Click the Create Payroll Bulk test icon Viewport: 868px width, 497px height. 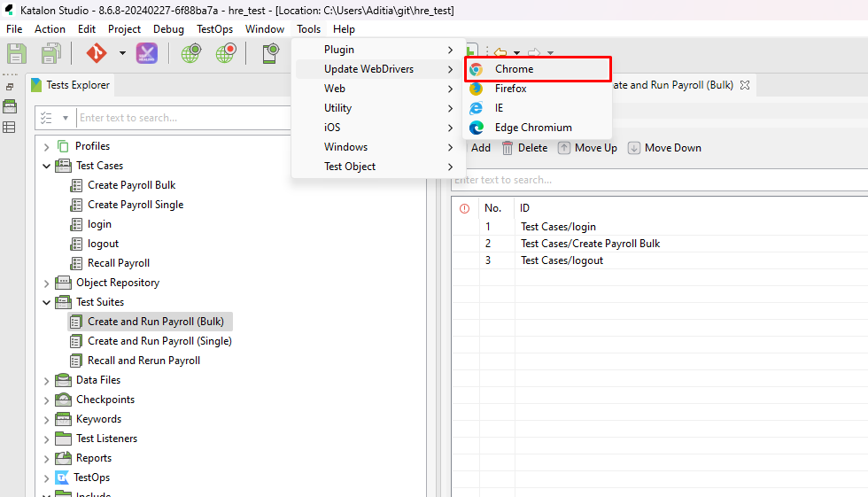pyautogui.click(x=76, y=185)
